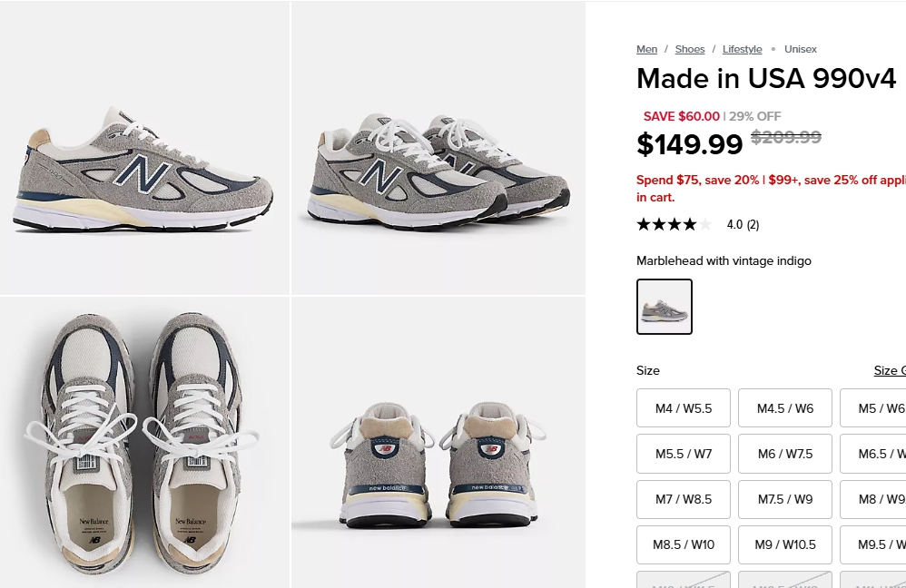The width and height of the screenshot is (906, 588).
Task: Choose size M7 / W8.5
Action: 684,499
